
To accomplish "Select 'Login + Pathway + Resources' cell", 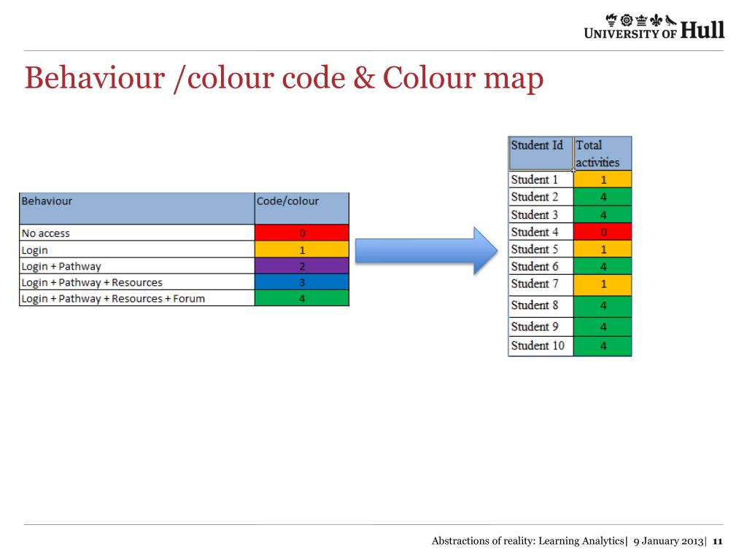I will [x=136, y=282].
